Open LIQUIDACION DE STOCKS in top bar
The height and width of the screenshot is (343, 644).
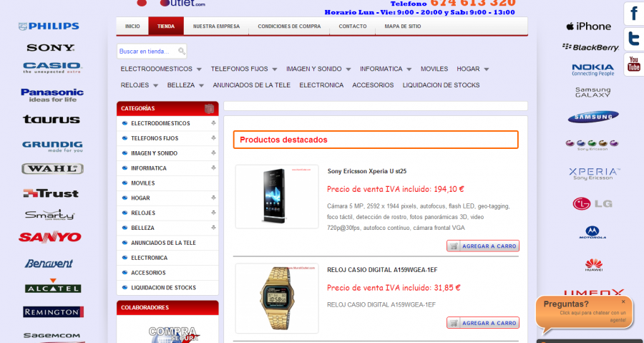[441, 85]
